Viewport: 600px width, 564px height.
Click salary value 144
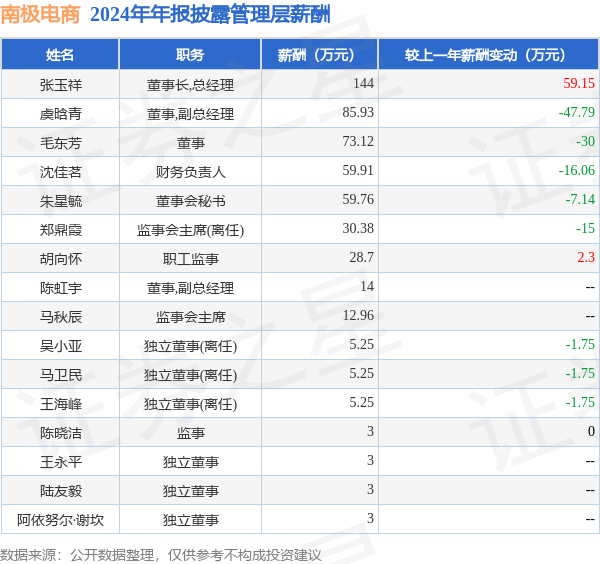pyautogui.click(x=363, y=83)
